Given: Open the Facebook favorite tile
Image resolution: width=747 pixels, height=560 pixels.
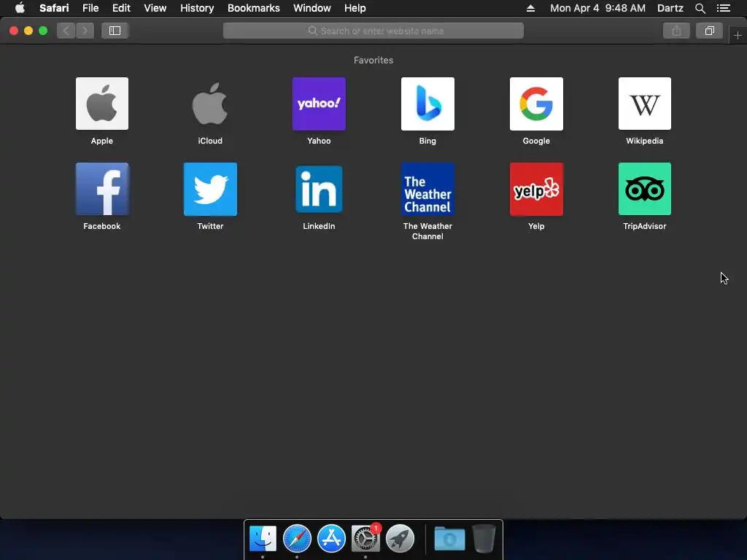Looking at the screenshot, I should [102, 189].
